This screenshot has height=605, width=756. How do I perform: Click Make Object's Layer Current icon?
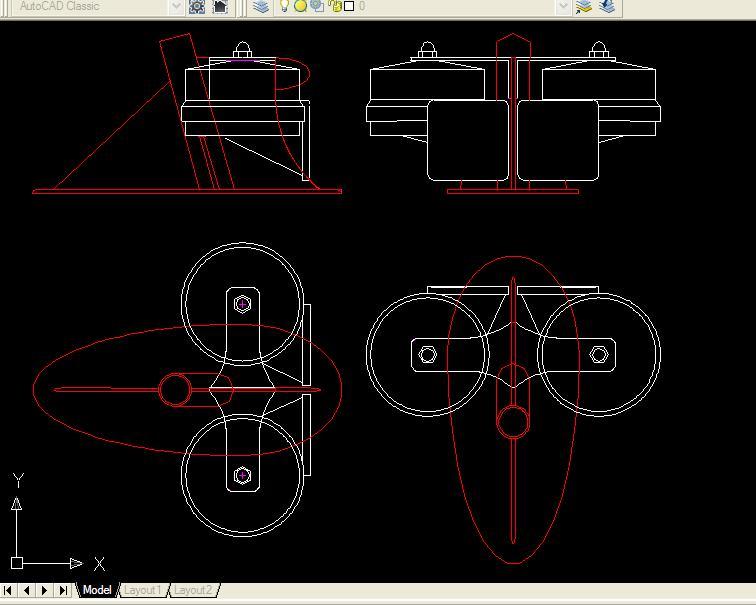585,7
